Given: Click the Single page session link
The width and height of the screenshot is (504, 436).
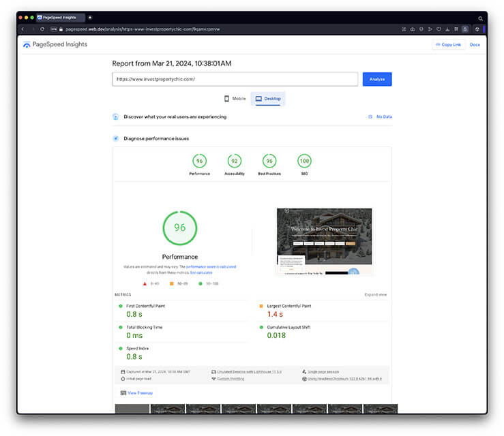Looking at the screenshot, I should tap(323, 372).
